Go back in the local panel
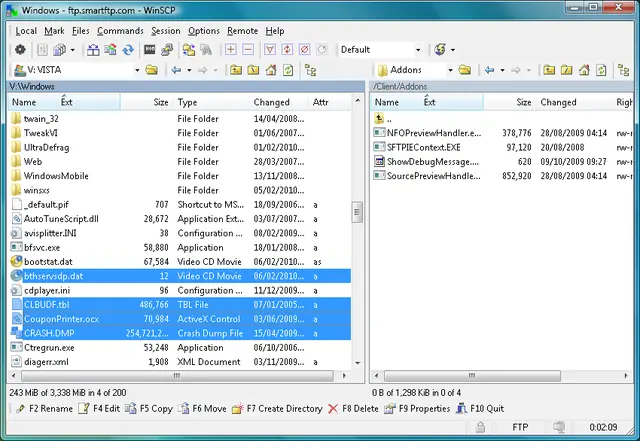The height and width of the screenshot is (441, 640). (x=176, y=70)
